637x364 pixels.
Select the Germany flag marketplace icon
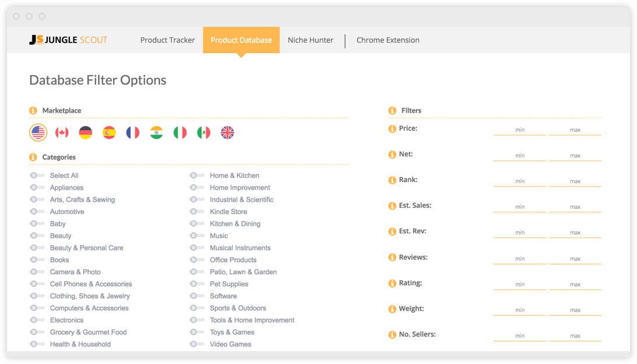[85, 132]
